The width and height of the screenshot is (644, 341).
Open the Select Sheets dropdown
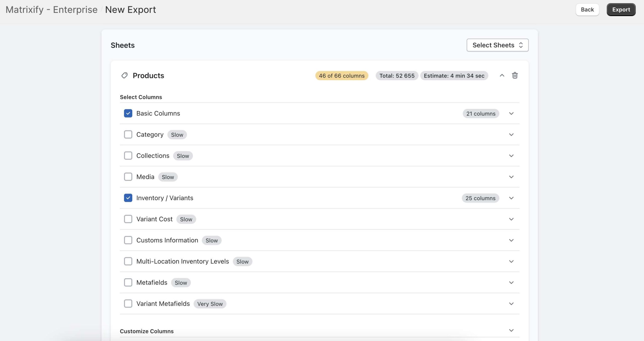pos(497,45)
